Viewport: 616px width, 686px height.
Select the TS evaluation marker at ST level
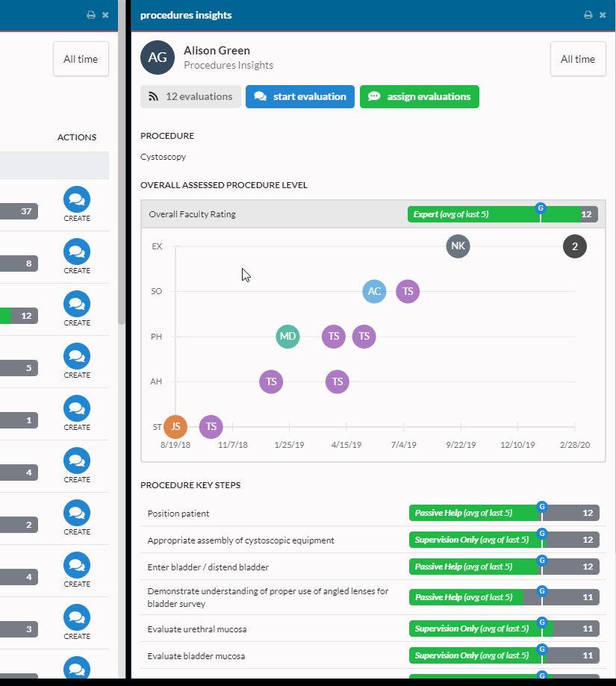[x=211, y=426]
